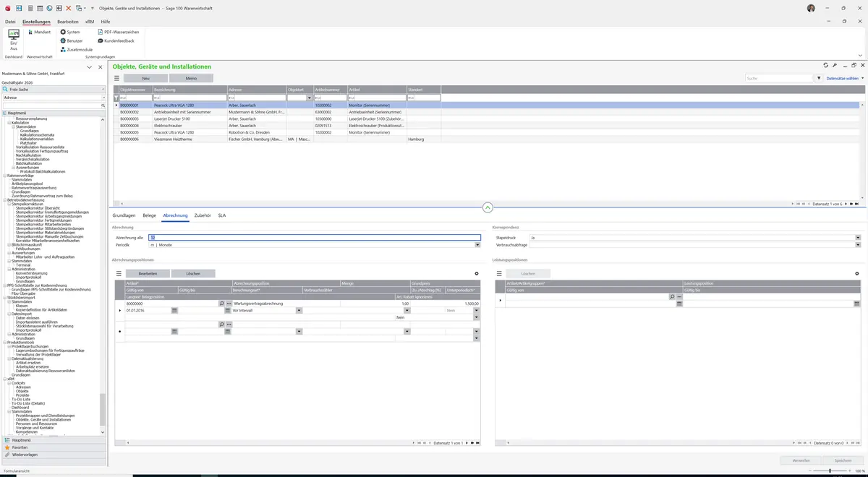Open the Wiedervorlagen navigation section
Image resolution: width=868 pixels, height=477 pixels.
[x=54, y=455]
